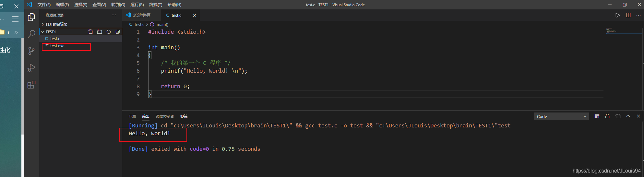Open the 选择(S) menu
Screen dimensions: 644x177
(81, 5)
